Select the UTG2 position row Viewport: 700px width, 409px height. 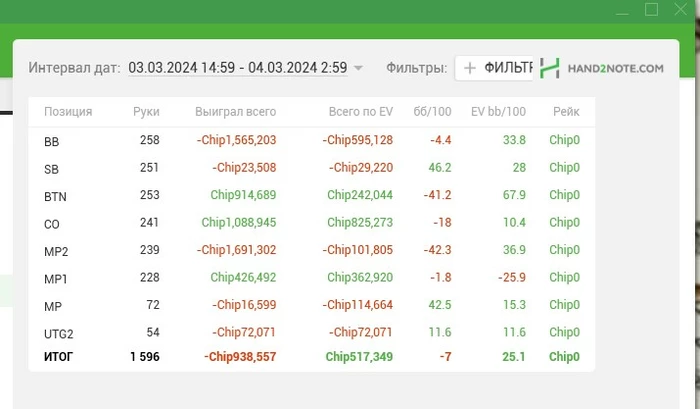tap(312, 333)
